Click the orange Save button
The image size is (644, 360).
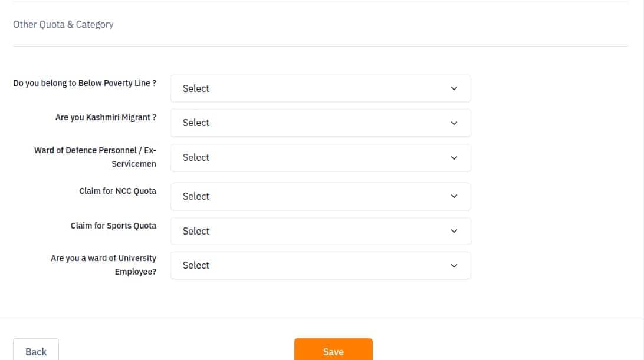pyautogui.click(x=333, y=350)
